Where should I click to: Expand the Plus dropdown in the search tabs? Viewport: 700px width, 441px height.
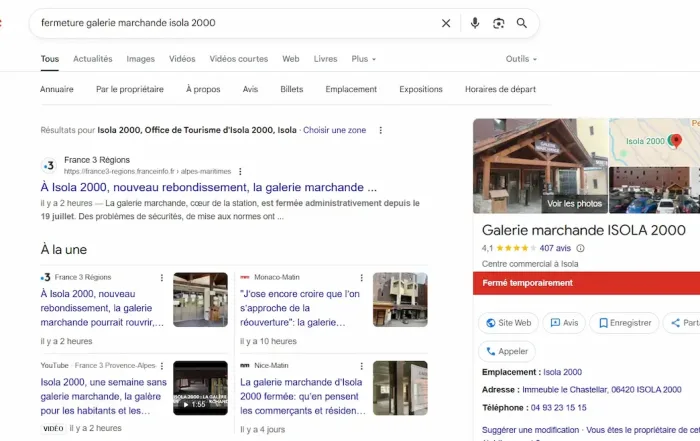click(363, 59)
